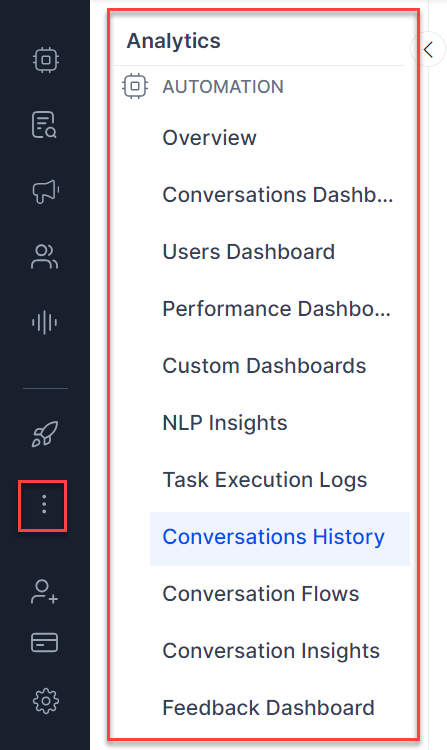Open the Automation chip icon in sidebar

point(45,60)
